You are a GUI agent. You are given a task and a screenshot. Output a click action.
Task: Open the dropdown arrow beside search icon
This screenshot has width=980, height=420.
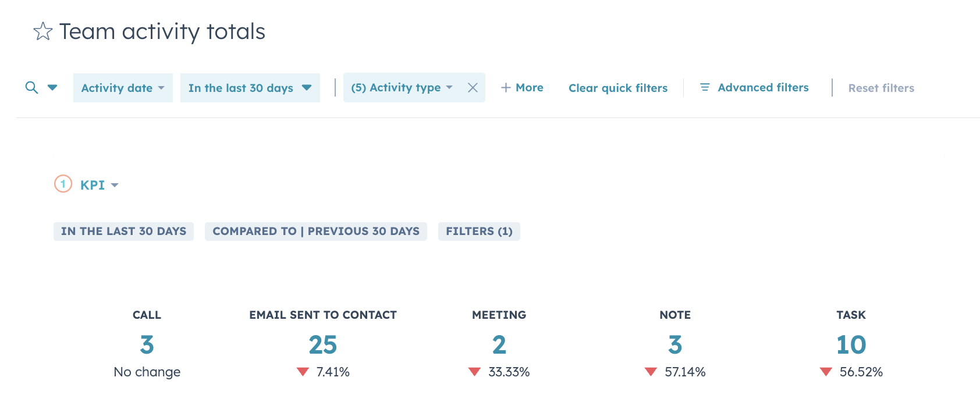click(52, 88)
